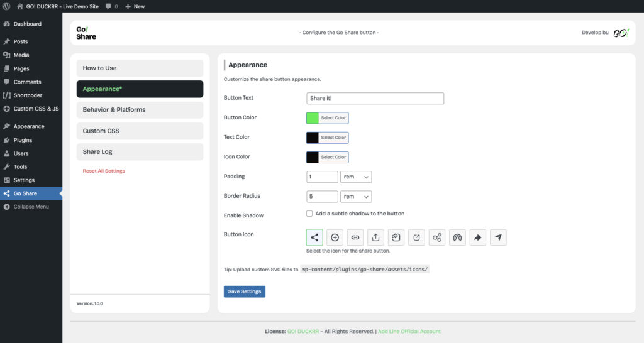Open Plugins in the WordPress sidebar

[x=23, y=140]
